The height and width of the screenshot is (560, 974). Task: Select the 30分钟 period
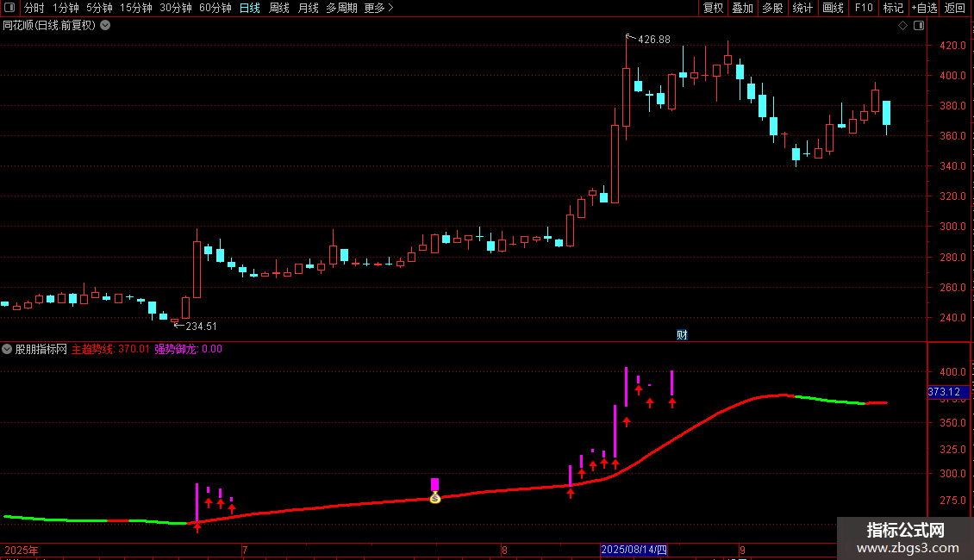pos(176,8)
